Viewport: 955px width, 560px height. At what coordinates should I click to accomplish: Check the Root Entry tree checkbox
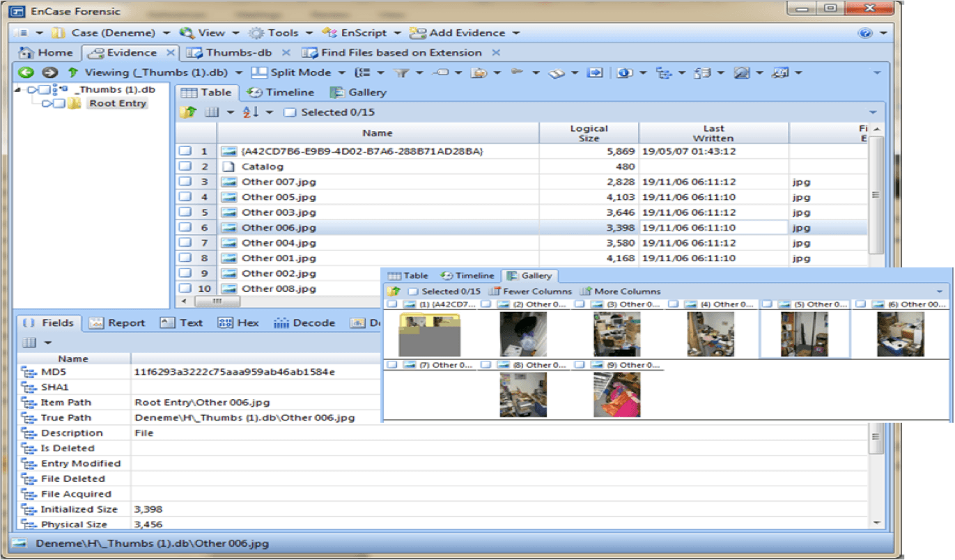tap(59, 104)
